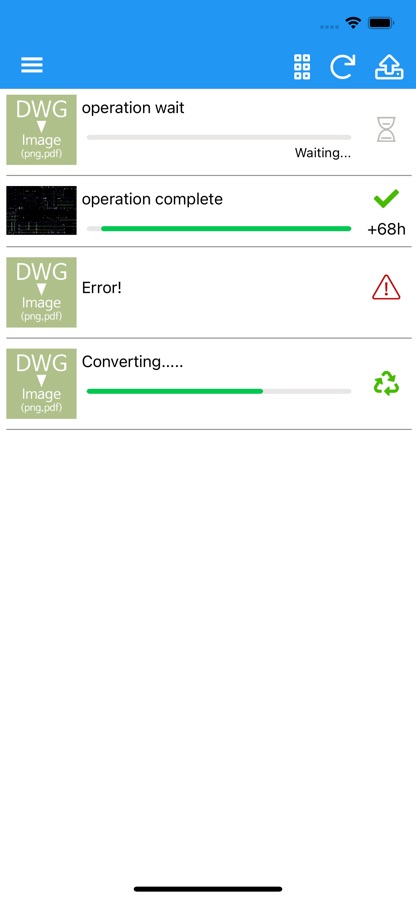This screenshot has height=900, width=416.
Task: Select DWG Image tile in Converting row
Action: pos(41,383)
